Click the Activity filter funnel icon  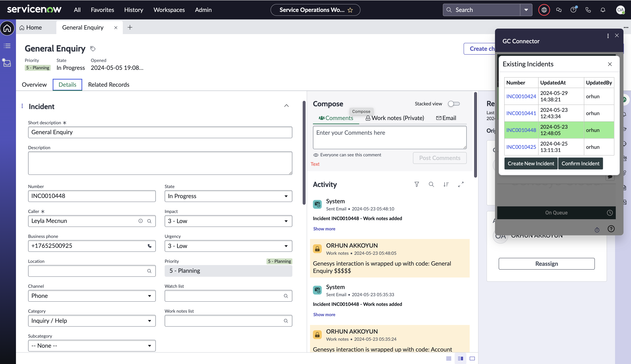point(416,184)
